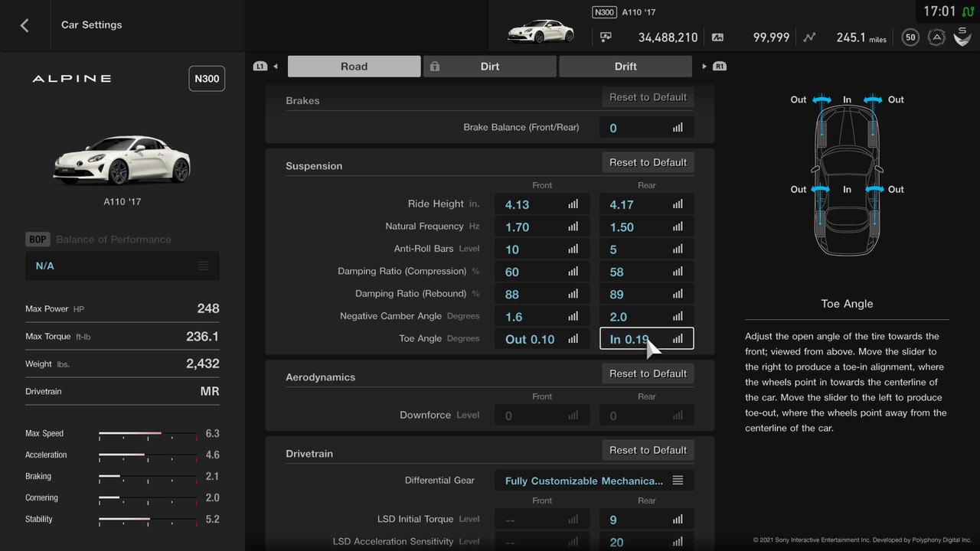Click the S rank shield icon
The image size is (980, 551).
click(x=962, y=36)
